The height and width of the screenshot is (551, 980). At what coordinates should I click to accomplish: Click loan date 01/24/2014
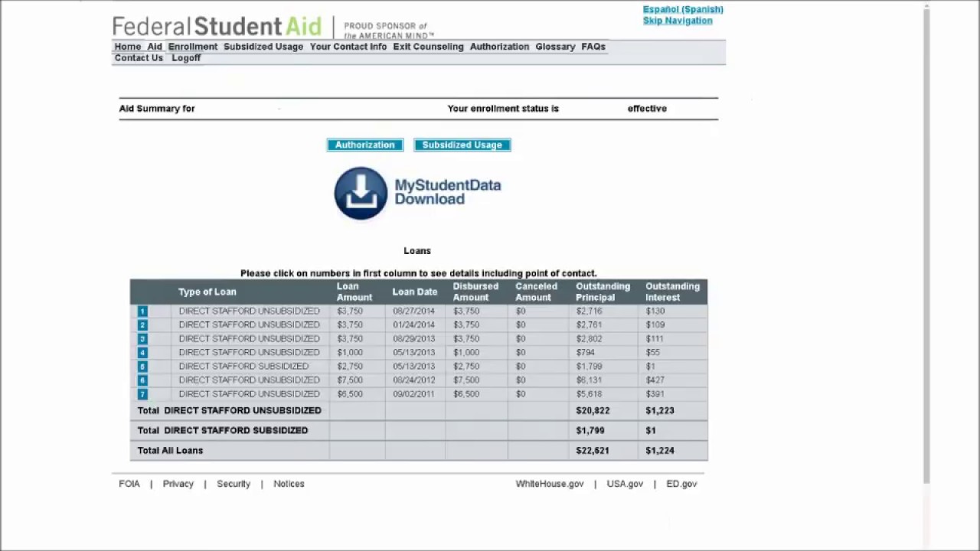point(413,325)
